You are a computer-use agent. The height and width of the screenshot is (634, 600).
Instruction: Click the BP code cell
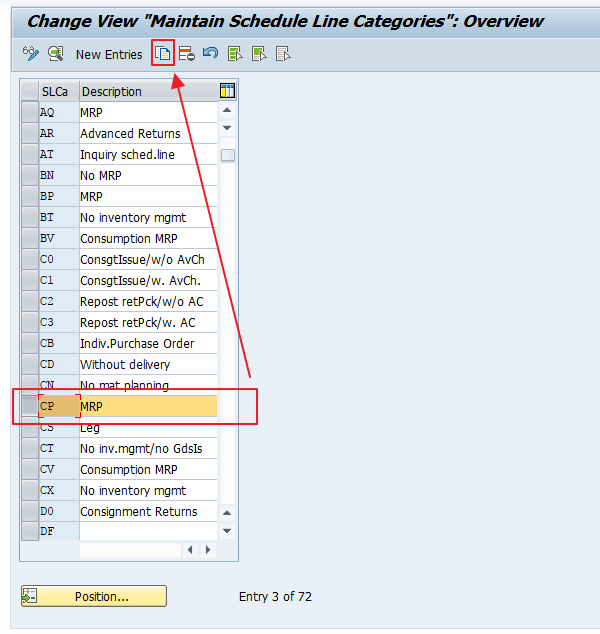[x=59, y=196]
